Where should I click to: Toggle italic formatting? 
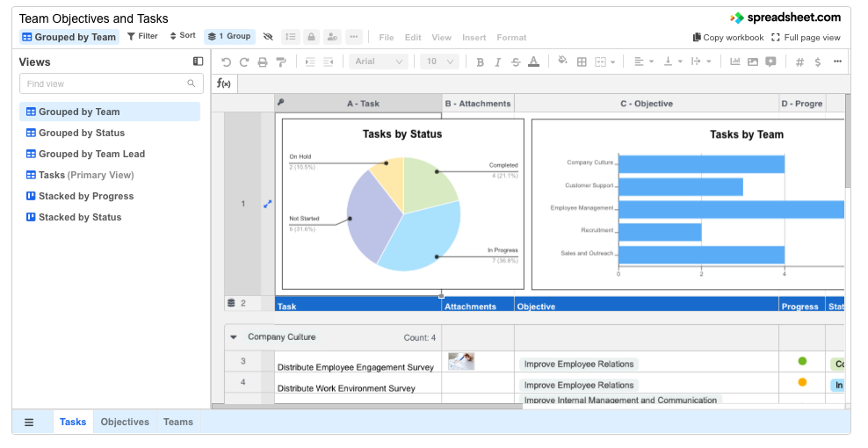pos(497,62)
